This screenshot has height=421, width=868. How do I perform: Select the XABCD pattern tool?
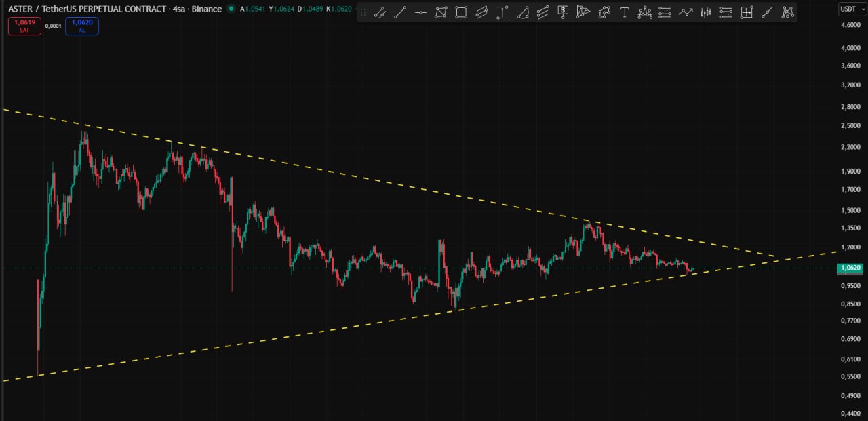point(787,12)
